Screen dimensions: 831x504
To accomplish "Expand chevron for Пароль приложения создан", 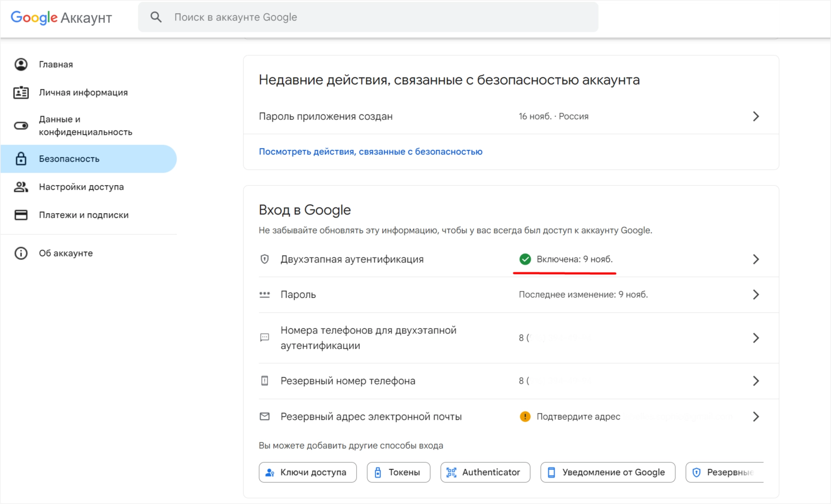I will pyautogui.click(x=756, y=116).
